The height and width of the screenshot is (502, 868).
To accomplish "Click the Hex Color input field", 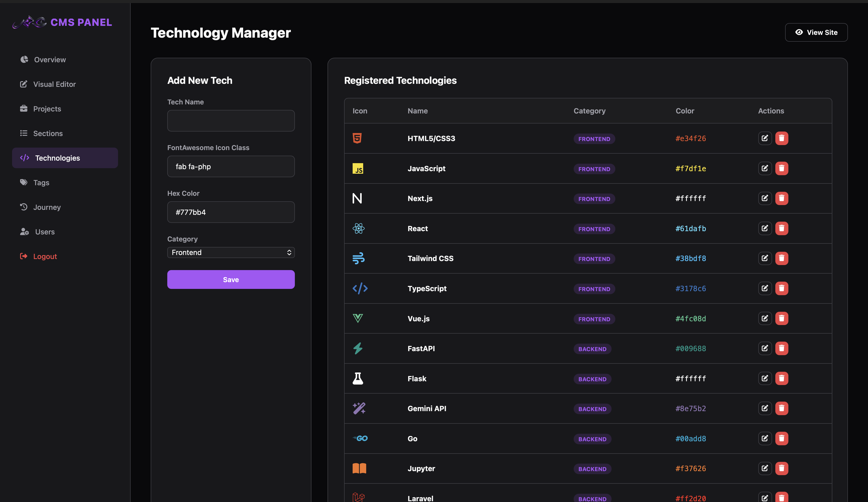I will [231, 212].
